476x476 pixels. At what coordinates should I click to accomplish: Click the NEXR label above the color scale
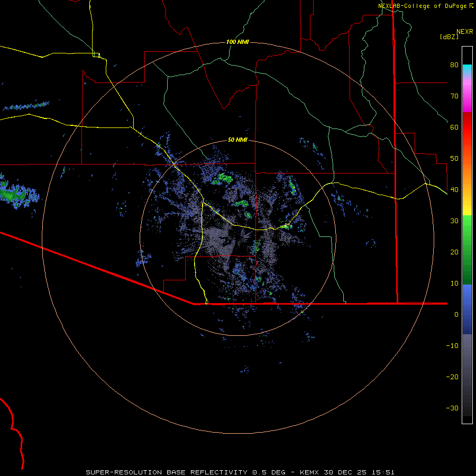pyautogui.click(x=465, y=32)
